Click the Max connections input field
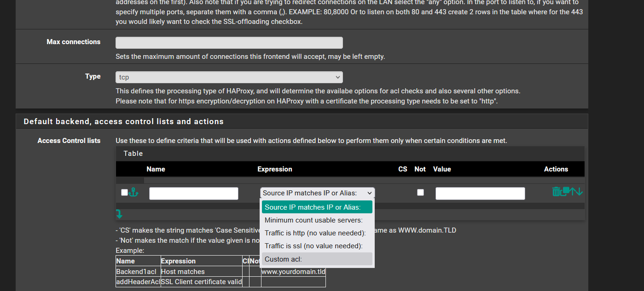The height and width of the screenshot is (291, 644). pos(229,43)
